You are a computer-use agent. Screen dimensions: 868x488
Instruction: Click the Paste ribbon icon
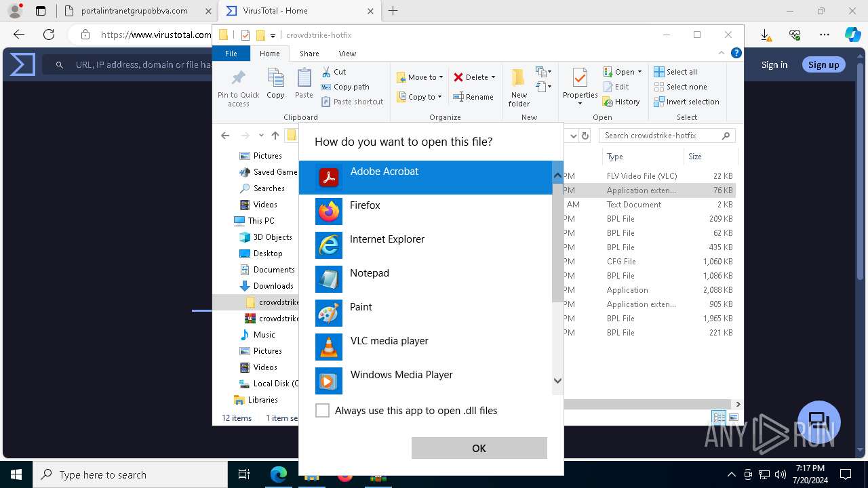(304, 83)
